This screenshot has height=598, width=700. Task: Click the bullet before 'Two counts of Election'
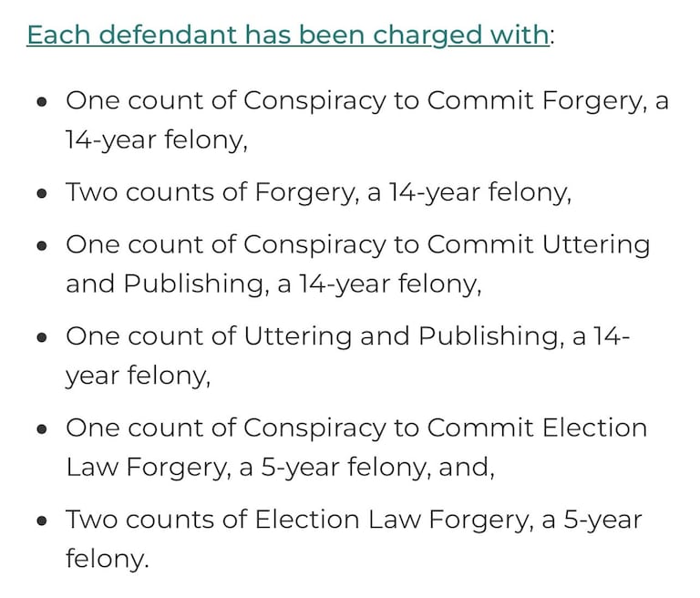[x=42, y=521]
